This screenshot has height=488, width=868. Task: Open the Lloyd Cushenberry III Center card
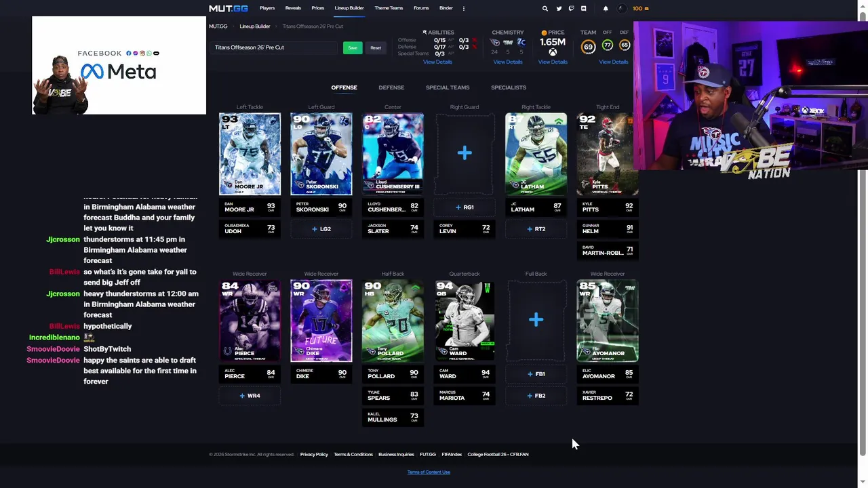pos(393,154)
